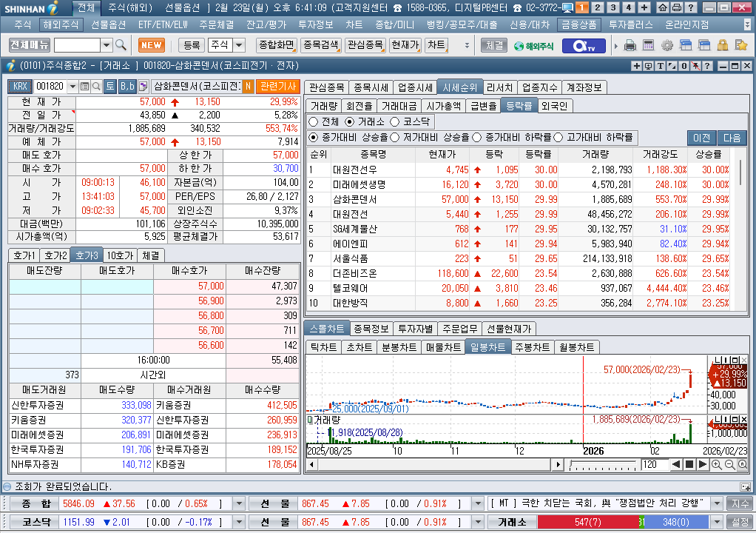Click the chart period slider

tap(603, 465)
